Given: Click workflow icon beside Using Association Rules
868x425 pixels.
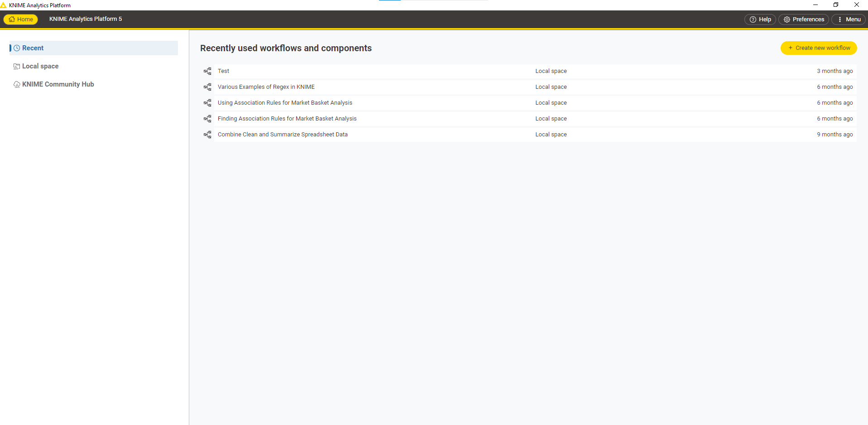Looking at the screenshot, I should pos(207,103).
